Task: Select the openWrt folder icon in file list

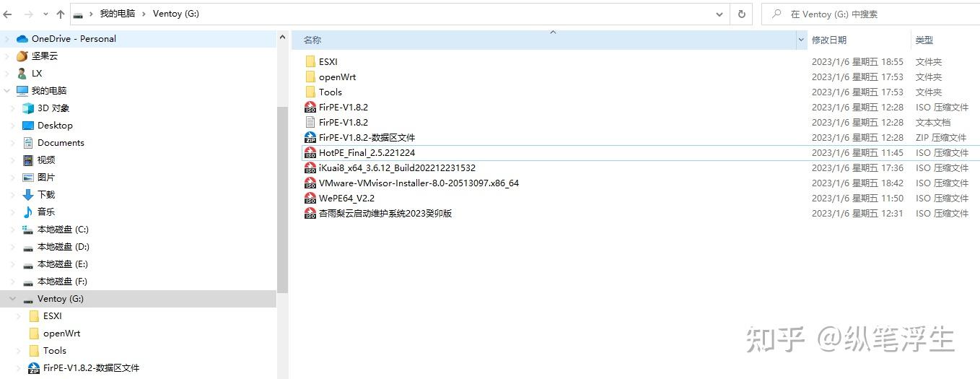Action: (x=310, y=77)
